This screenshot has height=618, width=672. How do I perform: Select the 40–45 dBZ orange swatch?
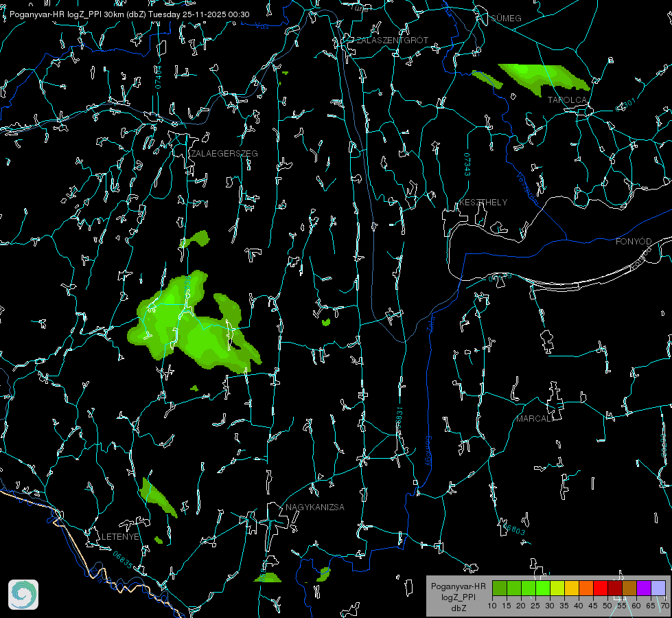[x=586, y=588]
